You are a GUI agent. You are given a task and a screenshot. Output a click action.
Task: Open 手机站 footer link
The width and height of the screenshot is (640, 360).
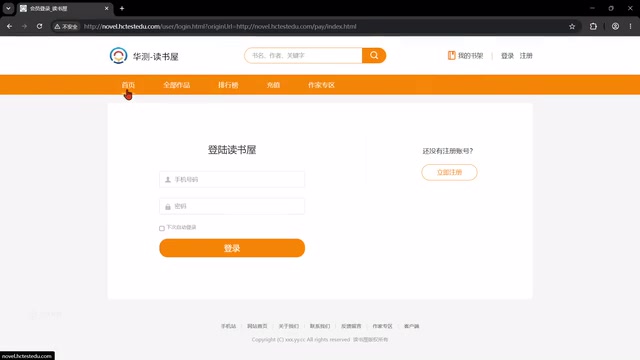click(x=229, y=326)
